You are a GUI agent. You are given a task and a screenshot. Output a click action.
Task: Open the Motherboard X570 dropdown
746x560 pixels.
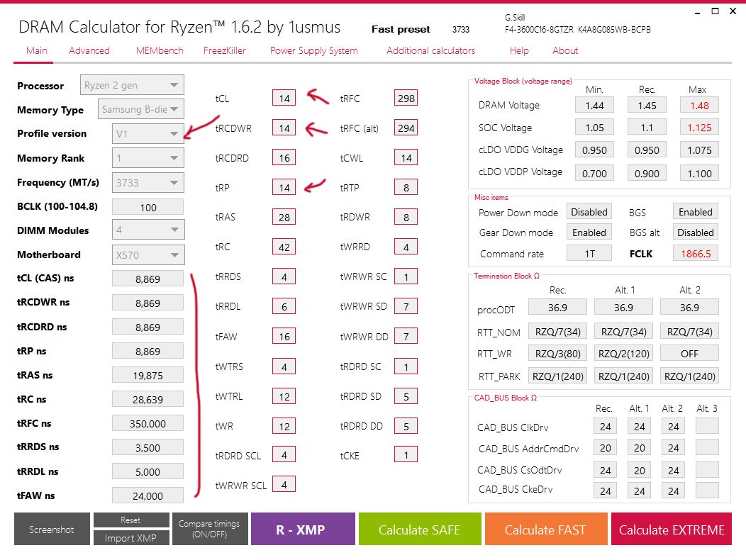tap(148, 255)
